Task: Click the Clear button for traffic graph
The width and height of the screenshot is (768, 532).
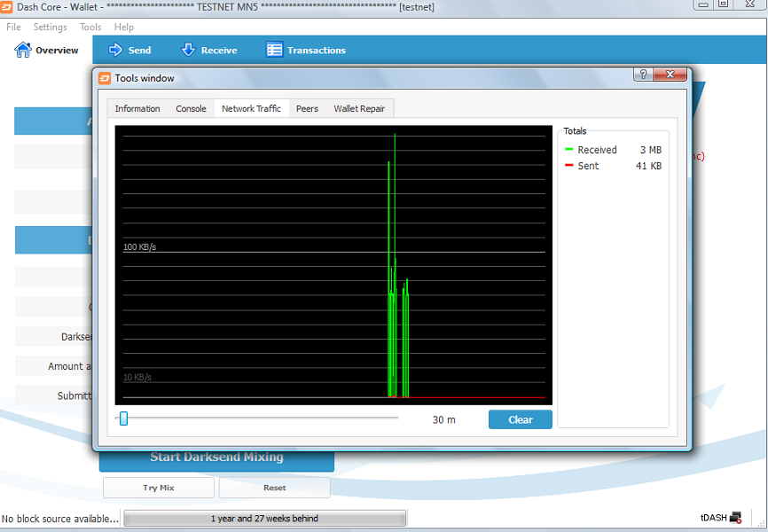Action: point(521,419)
